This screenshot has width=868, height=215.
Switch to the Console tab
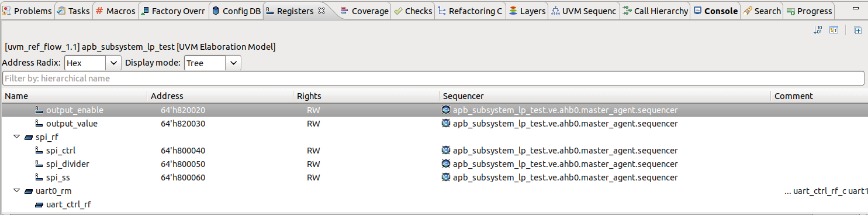(715, 11)
